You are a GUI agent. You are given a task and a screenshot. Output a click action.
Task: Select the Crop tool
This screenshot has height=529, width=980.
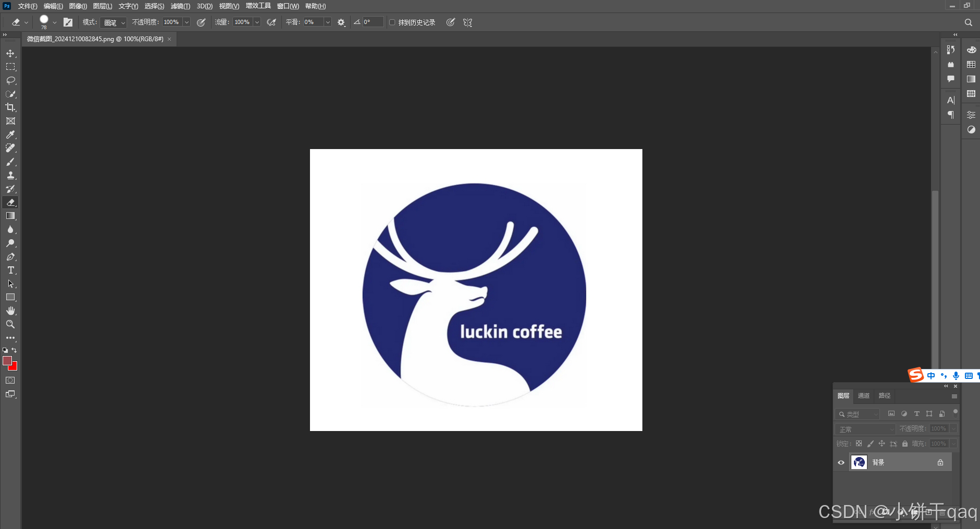pos(10,107)
